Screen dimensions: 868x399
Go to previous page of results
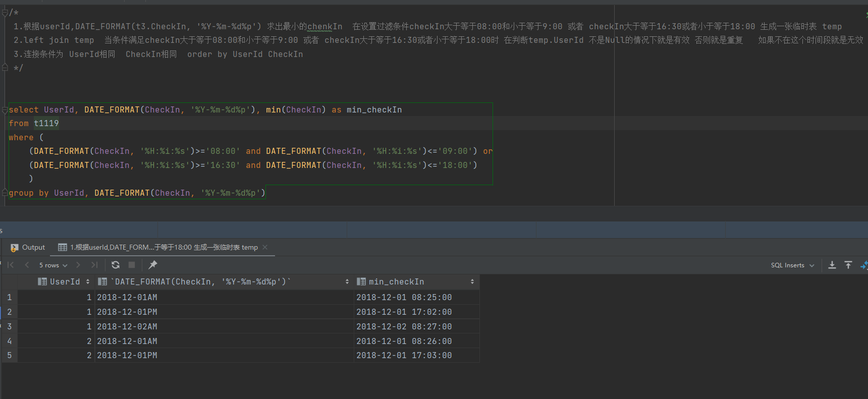27,265
